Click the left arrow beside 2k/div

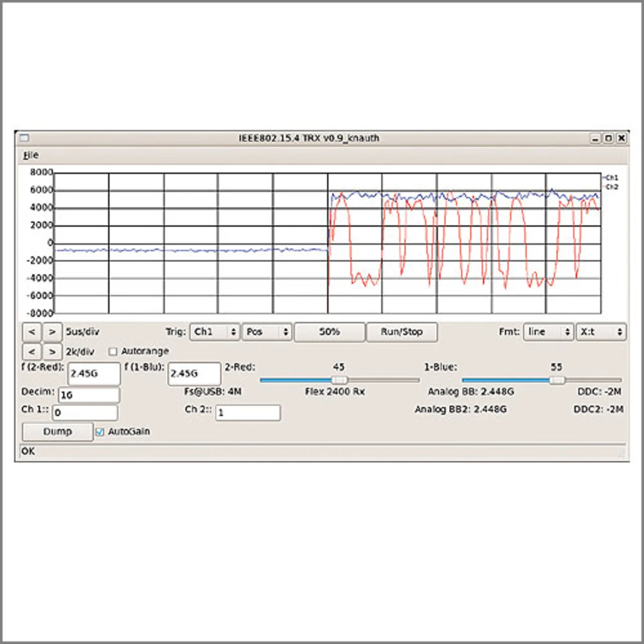(x=32, y=352)
